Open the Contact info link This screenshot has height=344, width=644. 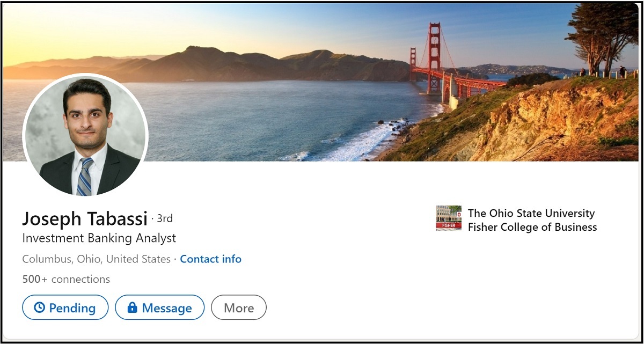(x=210, y=259)
